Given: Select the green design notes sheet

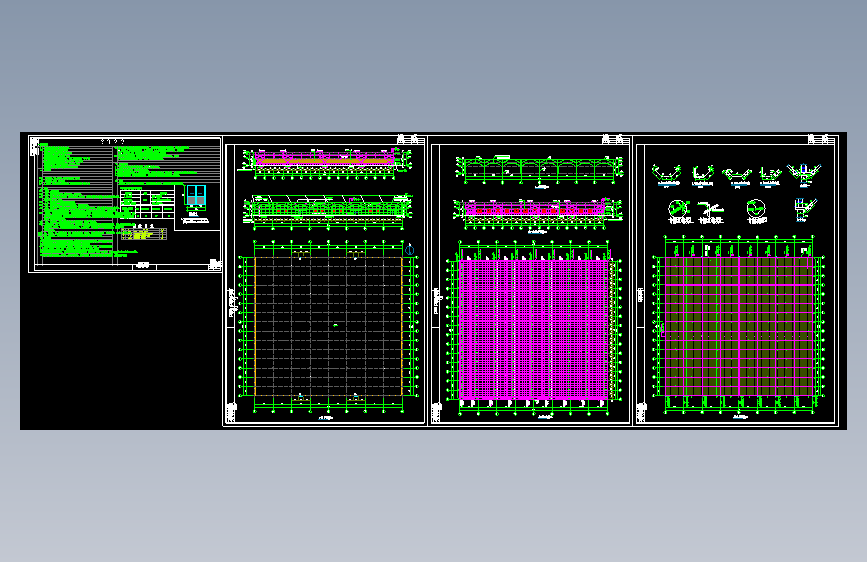Looking at the screenshot, I should 125,204.
